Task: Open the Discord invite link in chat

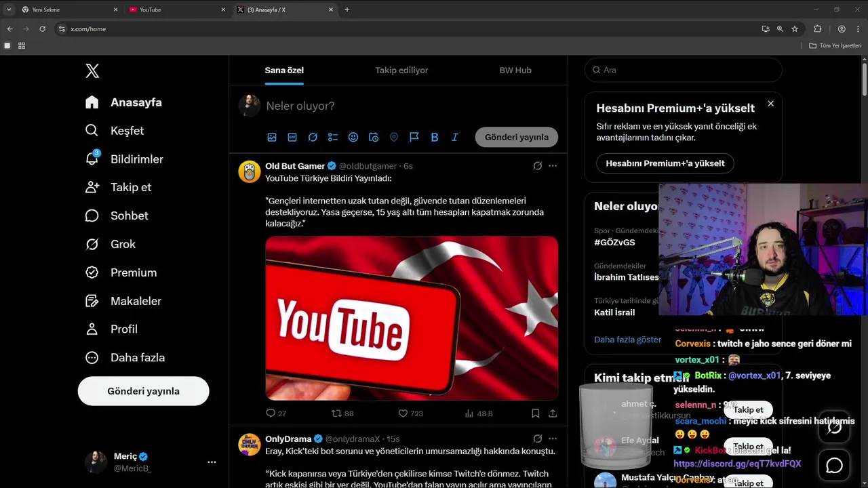Action: pos(737,464)
